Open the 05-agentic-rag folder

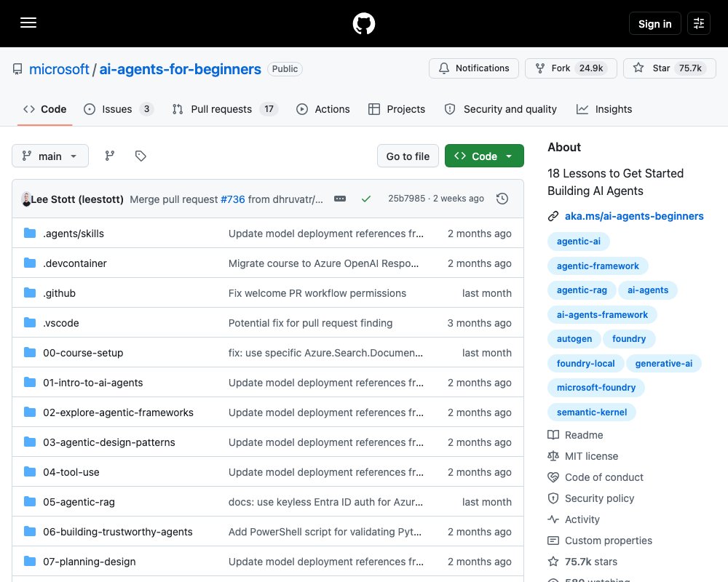(x=79, y=502)
